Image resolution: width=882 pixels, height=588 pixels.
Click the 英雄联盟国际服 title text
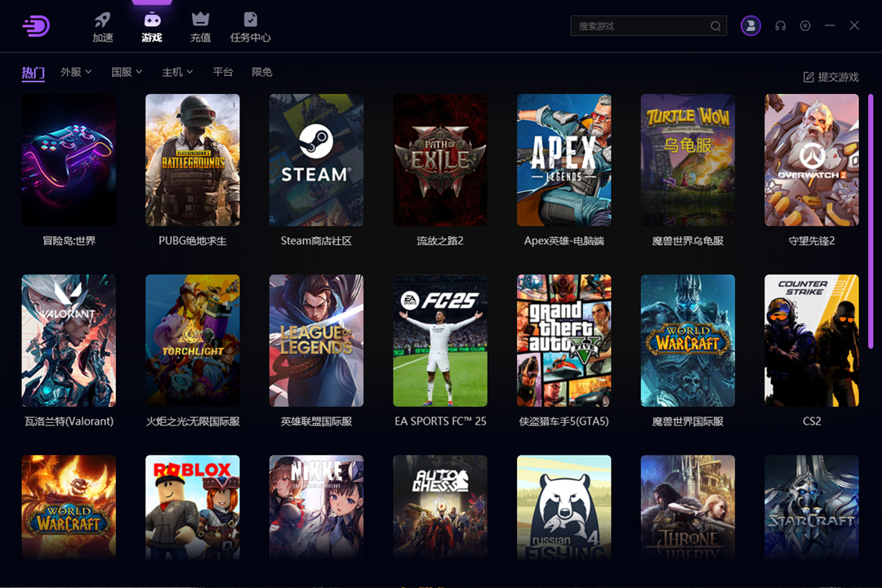click(x=316, y=421)
